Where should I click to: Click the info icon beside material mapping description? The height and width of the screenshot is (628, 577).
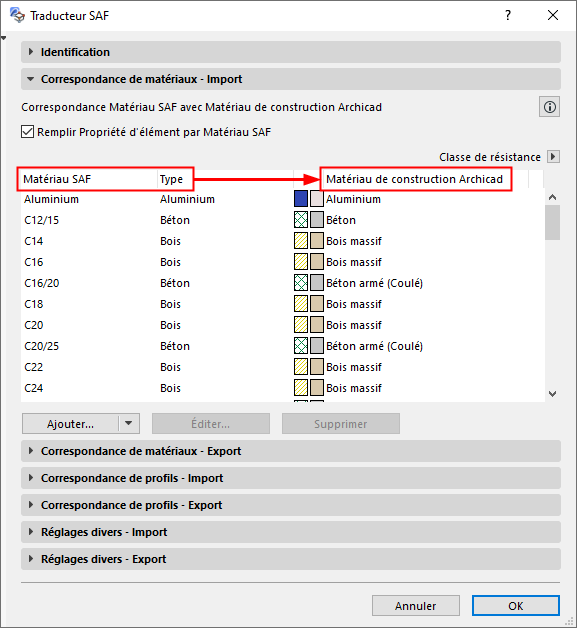(549, 107)
